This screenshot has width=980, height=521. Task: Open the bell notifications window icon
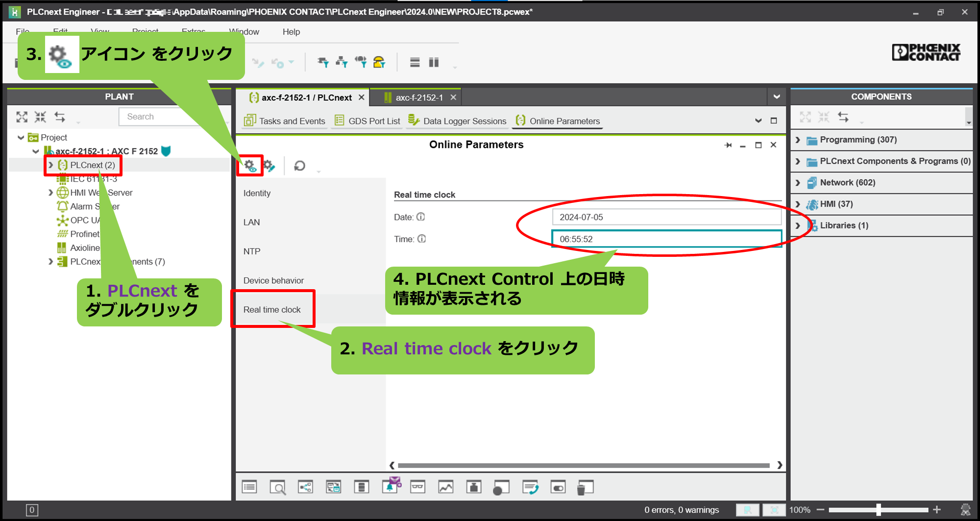pos(391,486)
